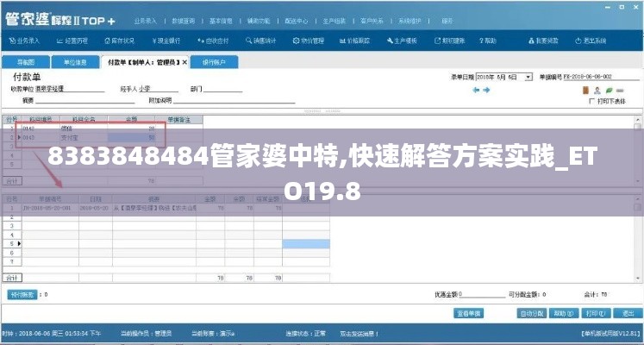Open 生产模板 with the wrench icon
The width and height of the screenshot is (644, 345).
(x=402, y=41)
